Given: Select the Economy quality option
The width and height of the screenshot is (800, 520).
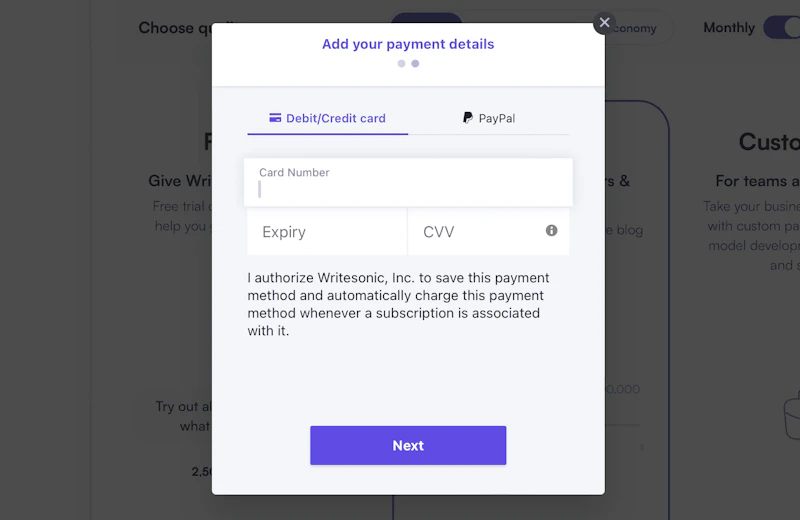Looking at the screenshot, I should pos(635,28).
